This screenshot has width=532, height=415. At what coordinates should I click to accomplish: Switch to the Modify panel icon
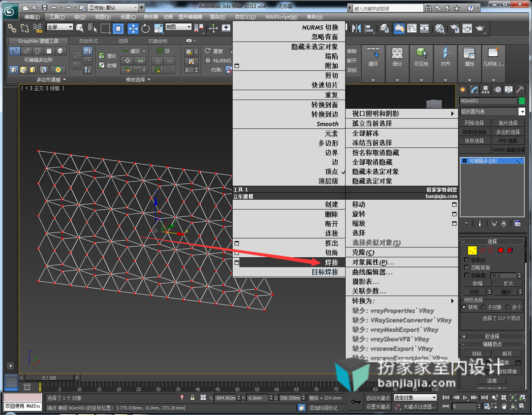pyautogui.click(x=474, y=89)
